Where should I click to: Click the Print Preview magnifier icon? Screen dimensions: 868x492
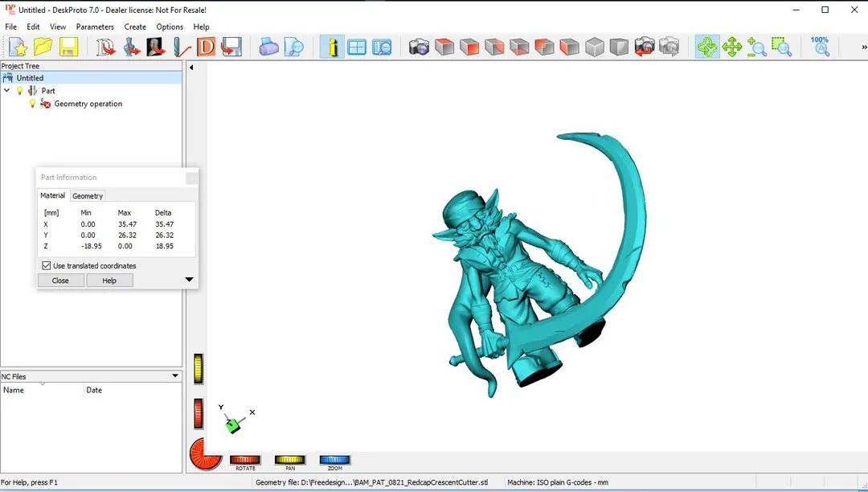click(294, 47)
